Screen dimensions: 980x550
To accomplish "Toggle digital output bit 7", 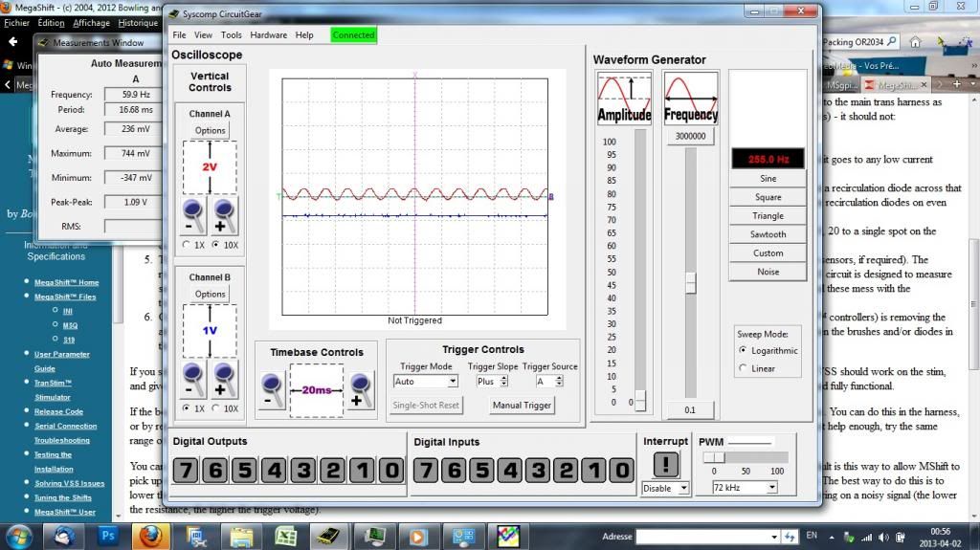I will 186,470.
